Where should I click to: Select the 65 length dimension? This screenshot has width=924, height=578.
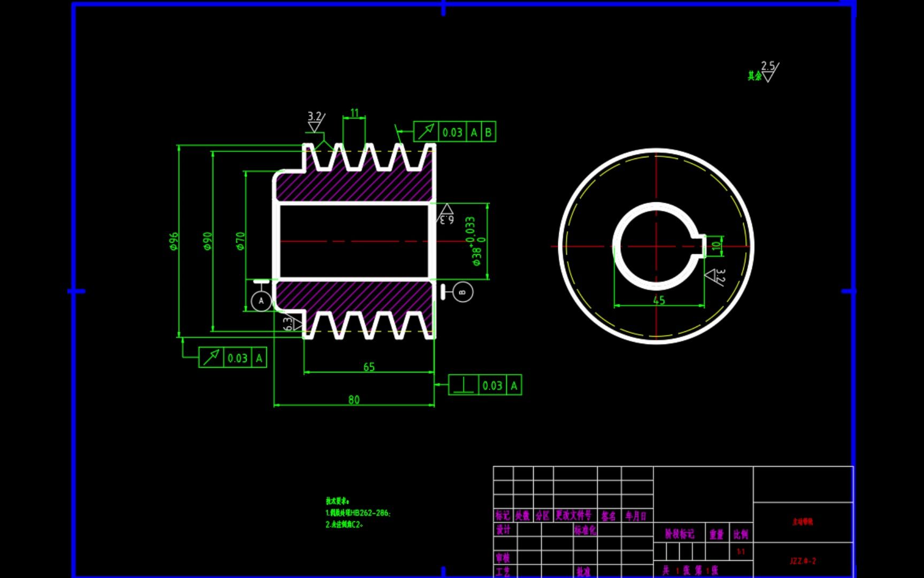369,367
